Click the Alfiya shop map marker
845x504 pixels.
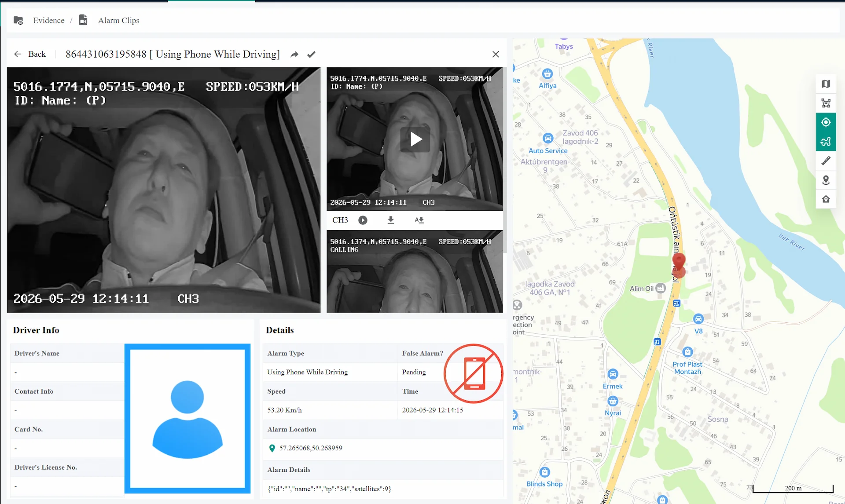point(547,73)
